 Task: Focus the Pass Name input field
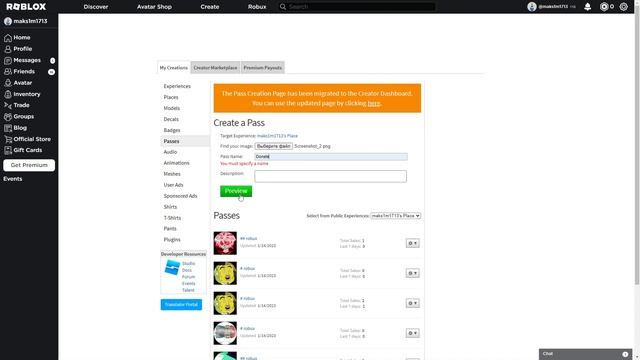331,157
